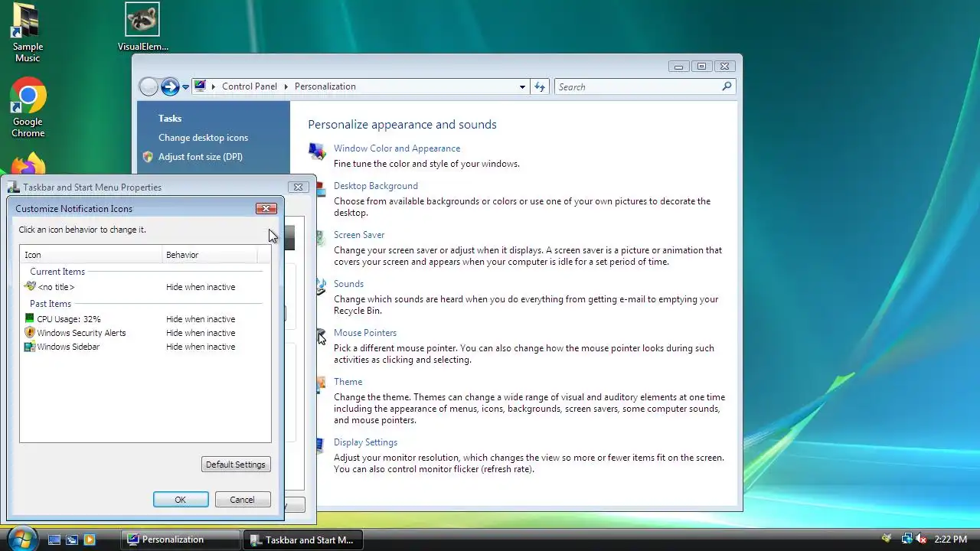Open the VisualElements raccoon desktop icon
Viewport: 980px width, 551px height.
coord(142,28)
